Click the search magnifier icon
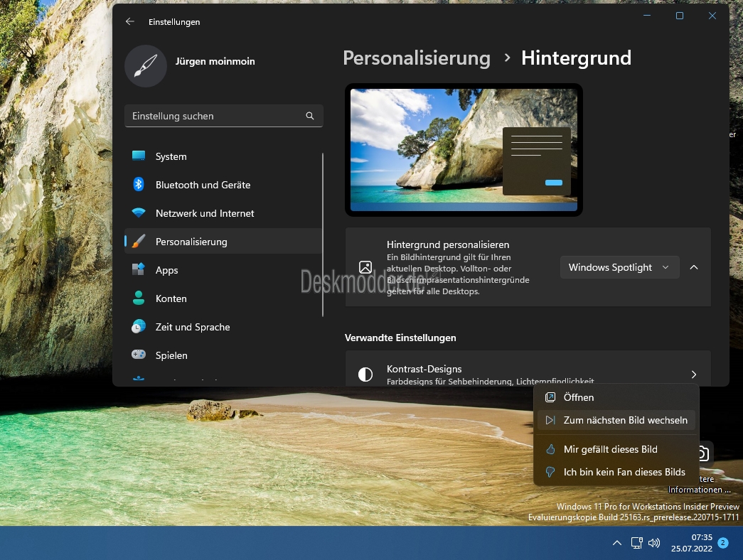Image resolution: width=743 pixels, height=560 pixels. [310, 116]
